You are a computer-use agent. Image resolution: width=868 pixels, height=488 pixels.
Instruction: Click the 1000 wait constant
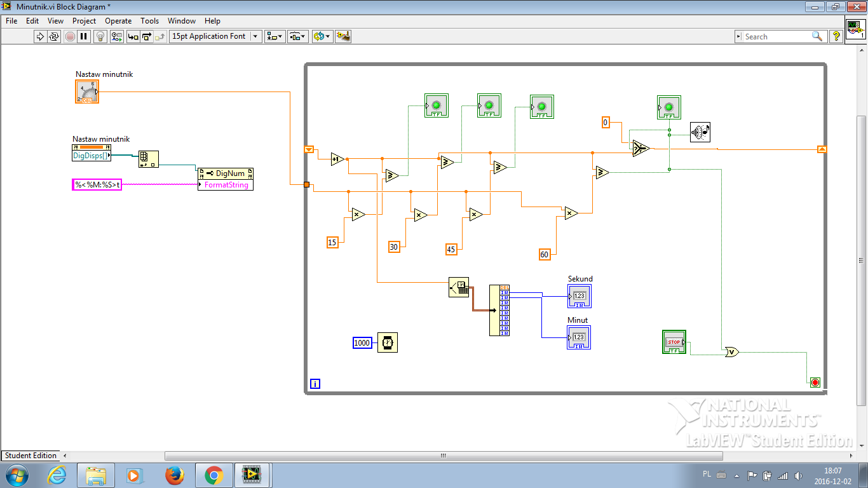pos(362,342)
